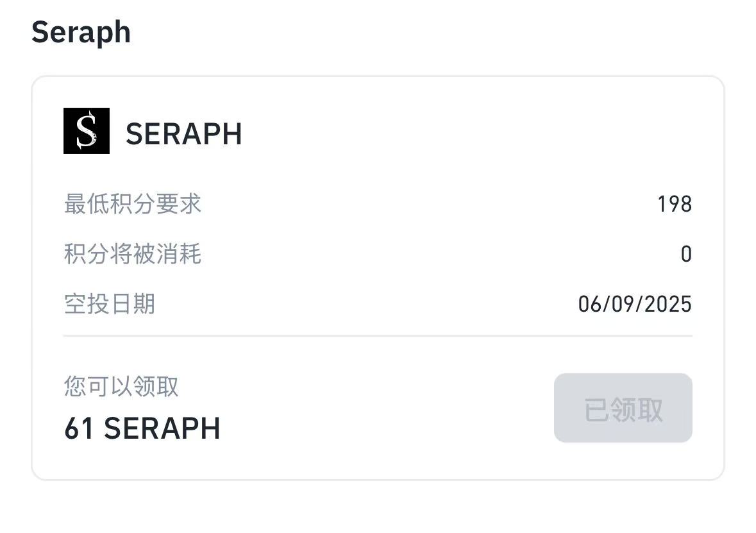Click the divider line above claim section
This screenshot has height=533, width=756.
coord(378,335)
